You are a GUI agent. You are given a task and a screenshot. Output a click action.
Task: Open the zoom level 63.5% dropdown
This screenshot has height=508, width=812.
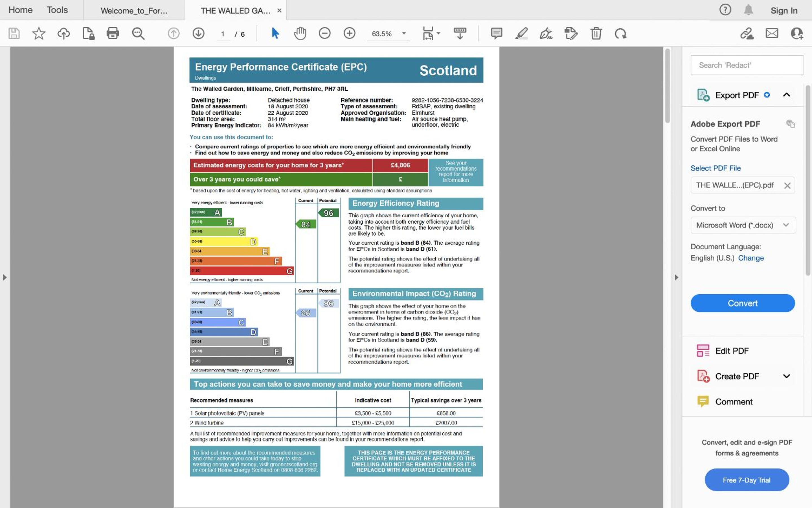389,34
